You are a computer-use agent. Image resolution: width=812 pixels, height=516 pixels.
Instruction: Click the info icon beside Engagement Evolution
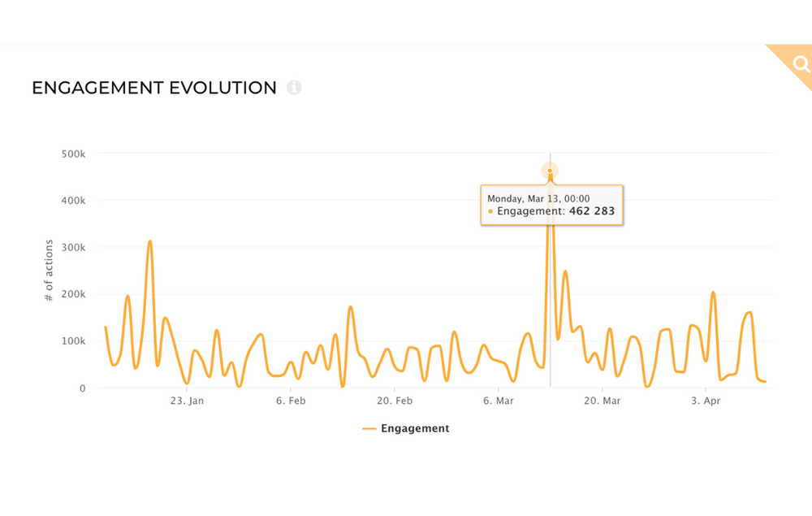(294, 88)
